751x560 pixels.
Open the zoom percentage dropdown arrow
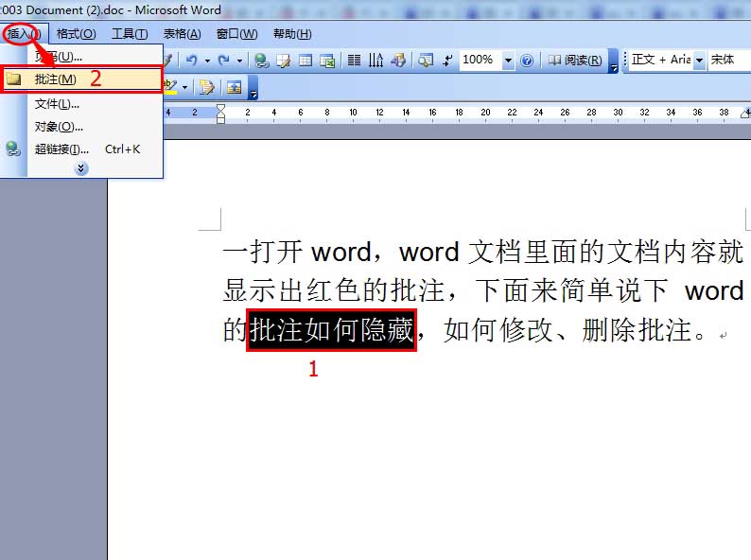tap(508, 61)
